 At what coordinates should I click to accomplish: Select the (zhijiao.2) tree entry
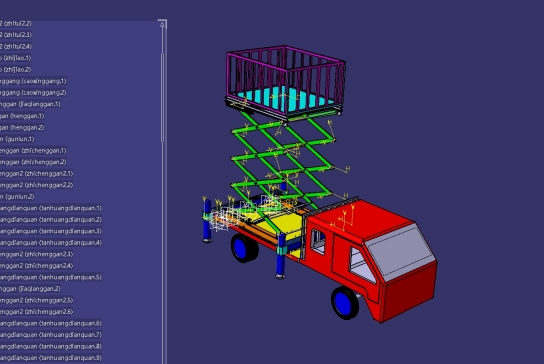coord(16,69)
